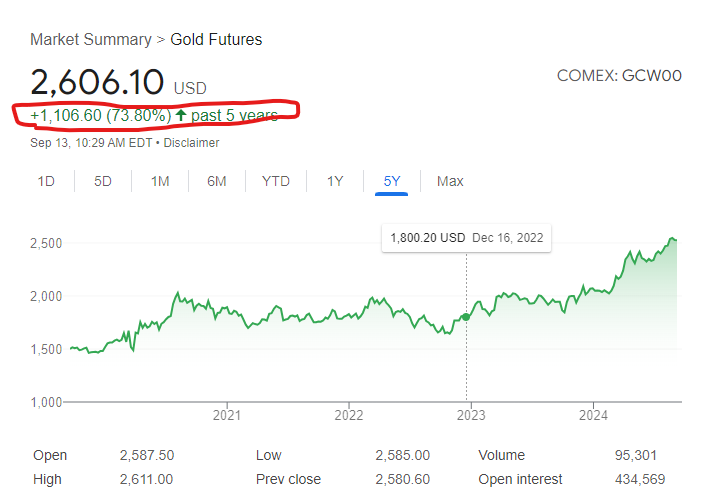Select the 5D range tab
The width and height of the screenshot is (706, 497).
pyautogui.click(x=103, y=181)
